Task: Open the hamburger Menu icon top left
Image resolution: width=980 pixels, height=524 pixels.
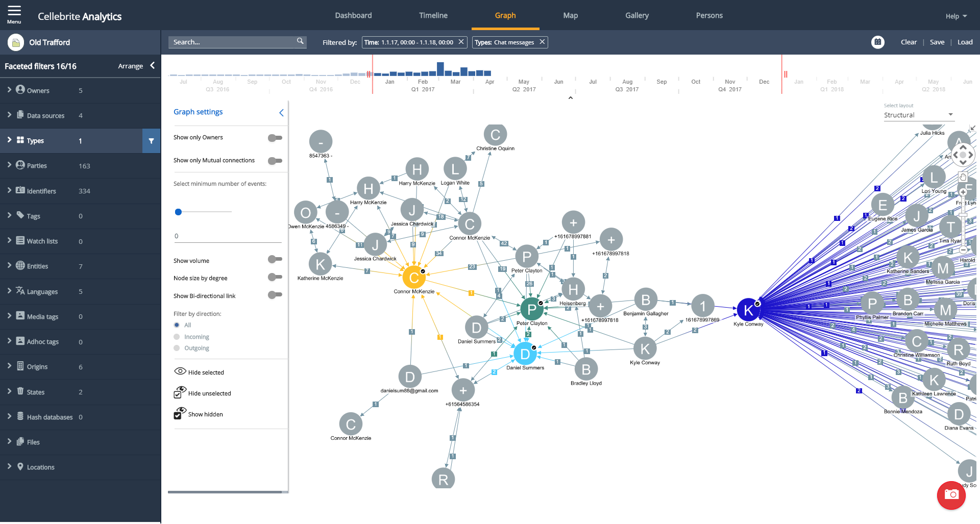Action: click(x=13, y=11)
